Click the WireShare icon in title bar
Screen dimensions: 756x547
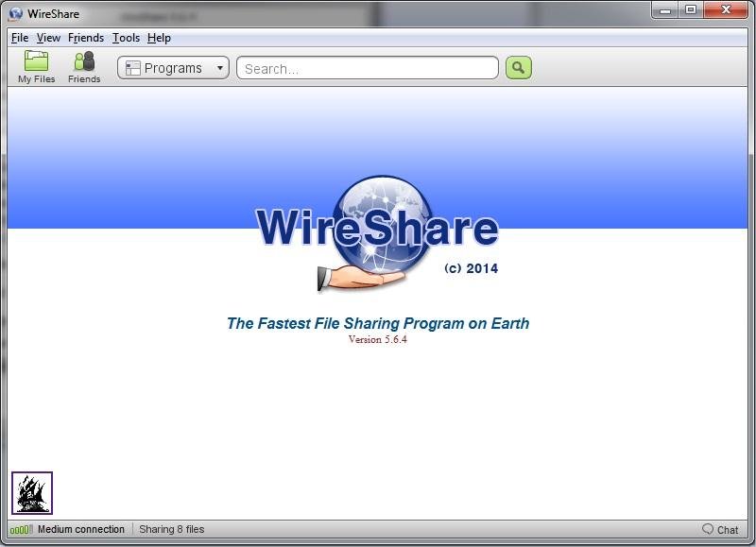click(x=16, y=13)
